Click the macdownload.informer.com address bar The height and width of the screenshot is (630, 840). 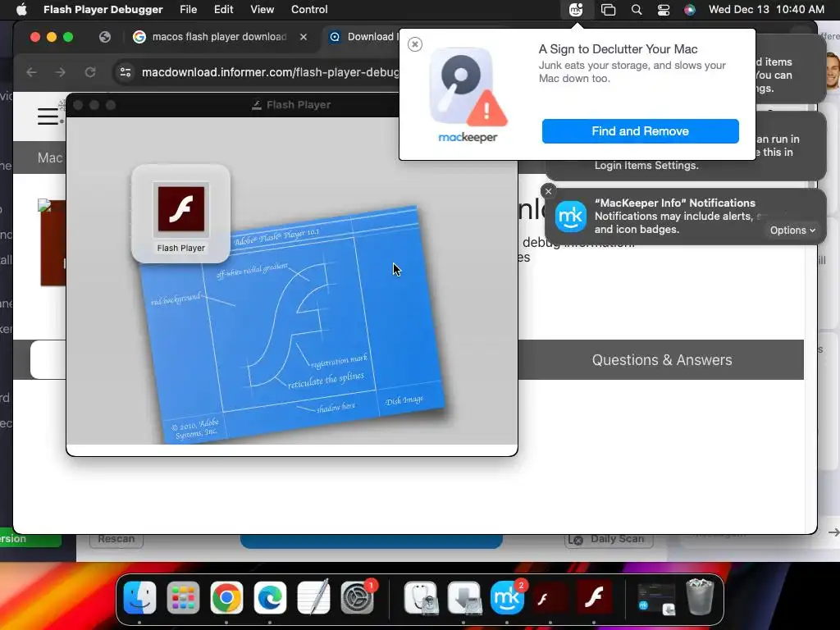tap(270, 72)
